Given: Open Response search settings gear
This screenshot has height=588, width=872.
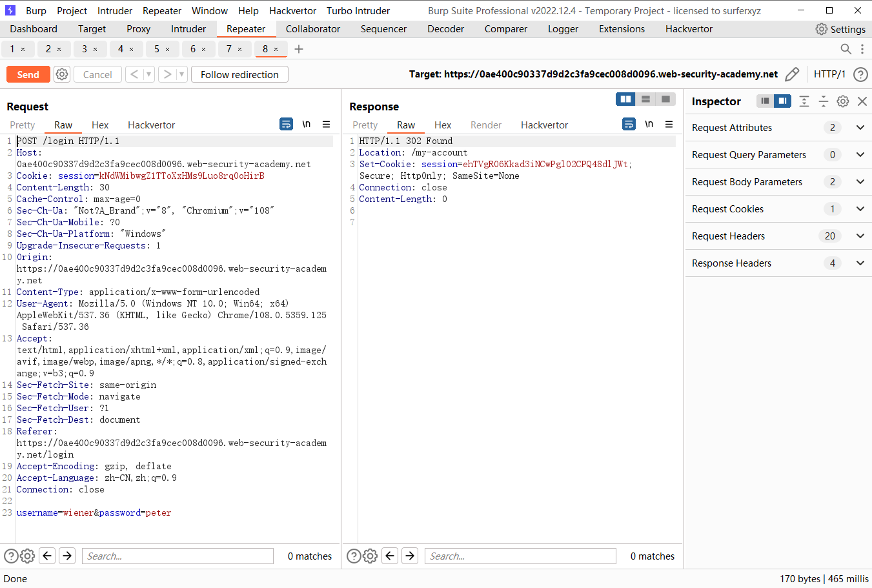Looking at the screenshot, I should pos(370,556).
